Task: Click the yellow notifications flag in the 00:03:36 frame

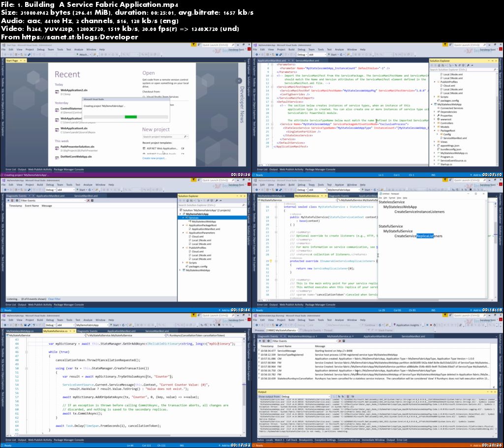Action: [193, 45]
